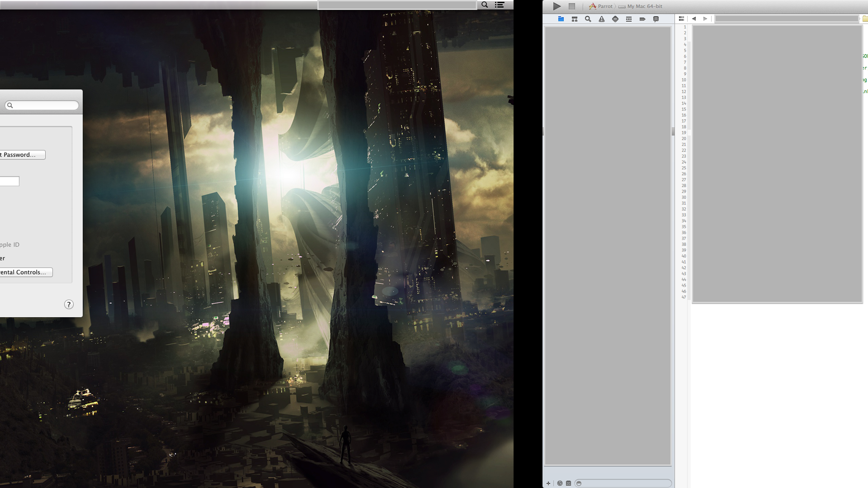The image size is (868, 488).
Task: Go forward in editor history
Action: pyautogui.click(x=705, y=19)
